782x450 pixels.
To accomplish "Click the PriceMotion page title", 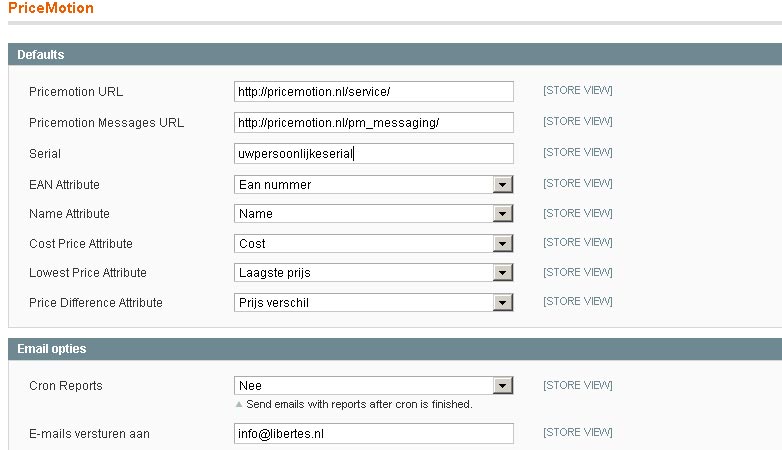I will click(x=51, y=8).
